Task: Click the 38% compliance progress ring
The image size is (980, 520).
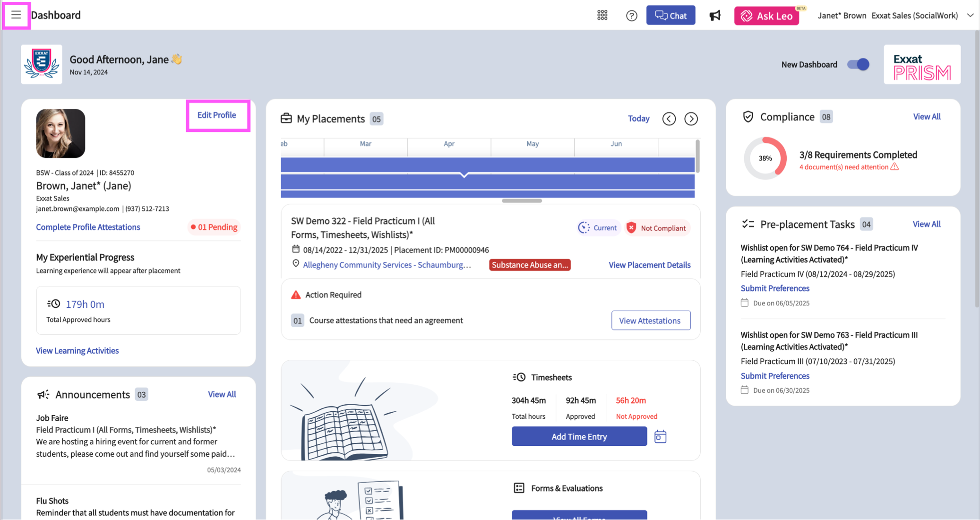Action: (765, 158)
